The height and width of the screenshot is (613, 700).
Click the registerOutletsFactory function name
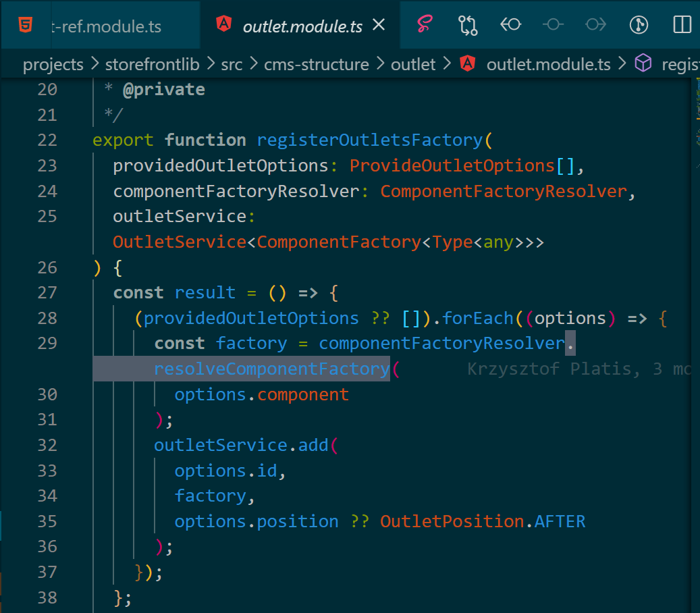[x=370, y=140]
